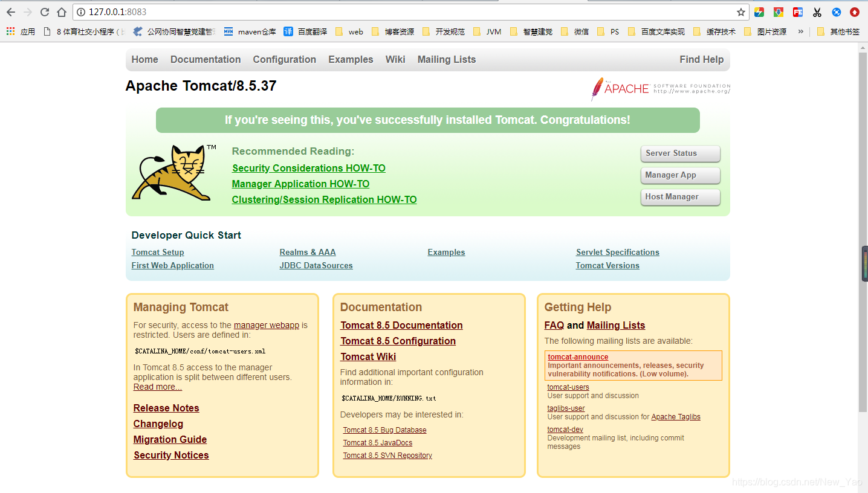The width and height of the screenshot is (868, 493).
Task: Open Security Considerations HOW-TO link
Action: click(x=308, y=168)
